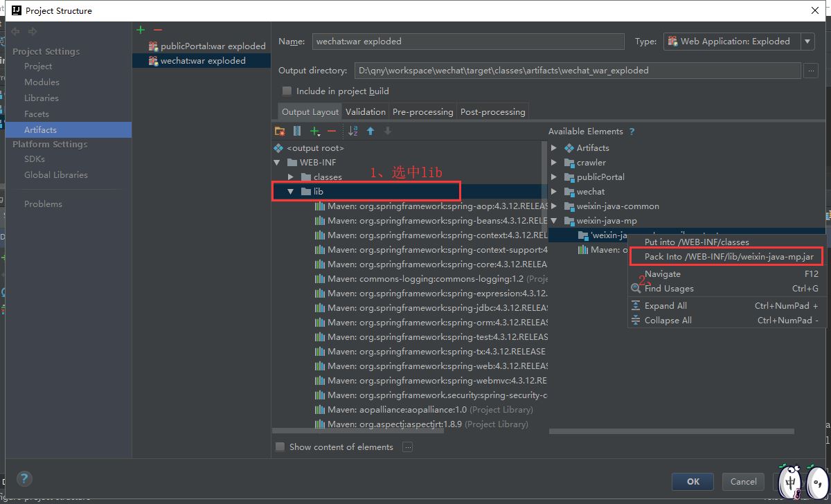Open Modules in Project Settings sidebar
Image resolution: width=831 pixels, height=504 pixels.
click(42, 82)
